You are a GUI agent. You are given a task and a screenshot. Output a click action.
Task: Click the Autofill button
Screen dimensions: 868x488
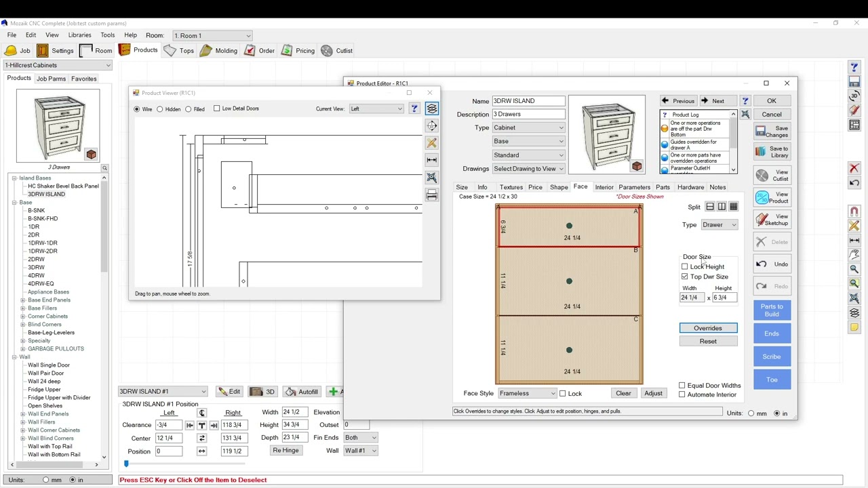pos(301,392)
